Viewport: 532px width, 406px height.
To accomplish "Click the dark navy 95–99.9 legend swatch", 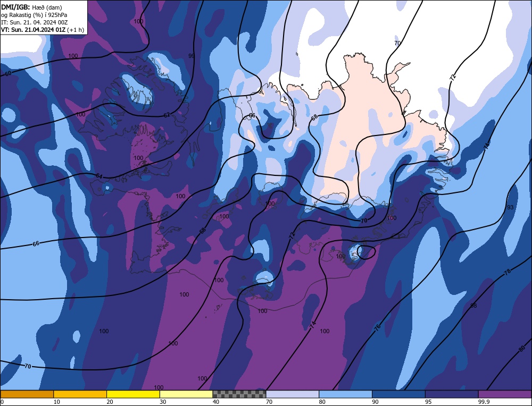I will pyautogui.click(x=452, y=394).
